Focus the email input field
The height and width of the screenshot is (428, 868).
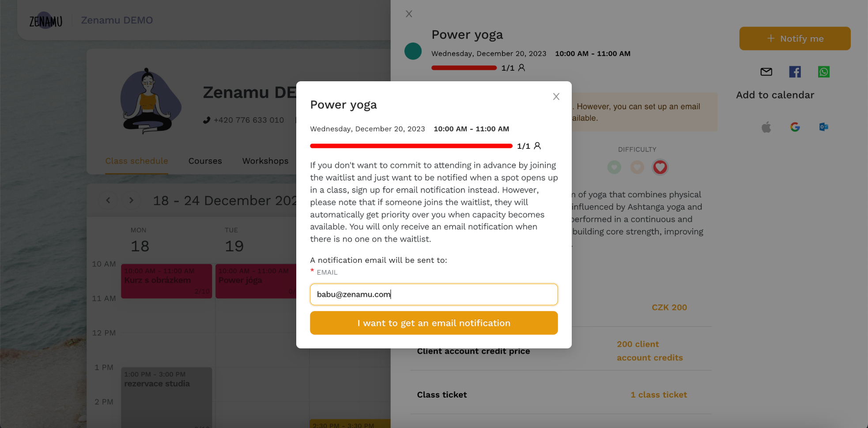point(434,294)
